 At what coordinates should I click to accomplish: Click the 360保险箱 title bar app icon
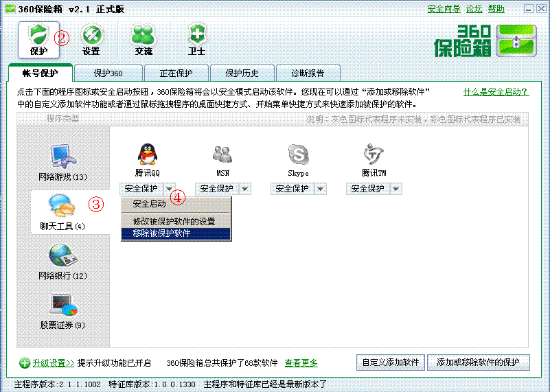point(10,9)
